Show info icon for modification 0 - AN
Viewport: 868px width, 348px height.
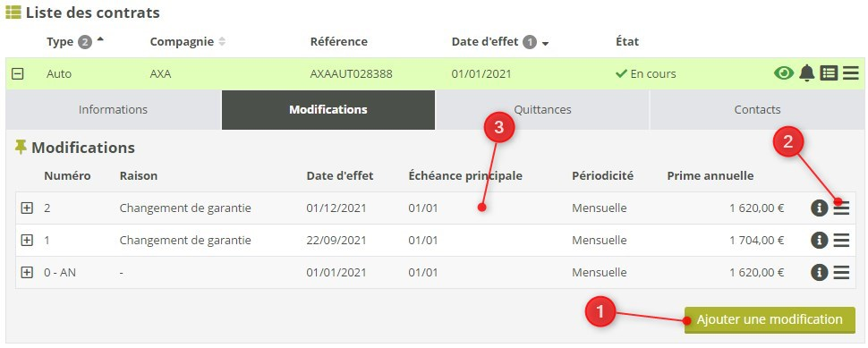tap(820, 272)
